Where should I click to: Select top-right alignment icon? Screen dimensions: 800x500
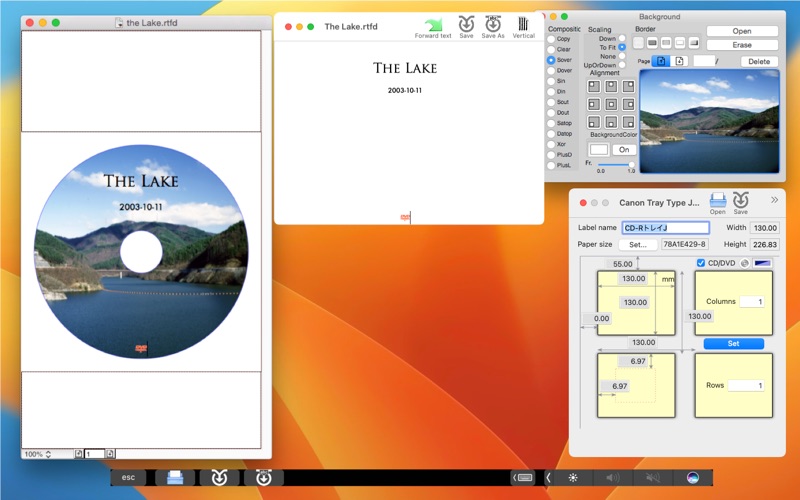[x=629, y=86]
